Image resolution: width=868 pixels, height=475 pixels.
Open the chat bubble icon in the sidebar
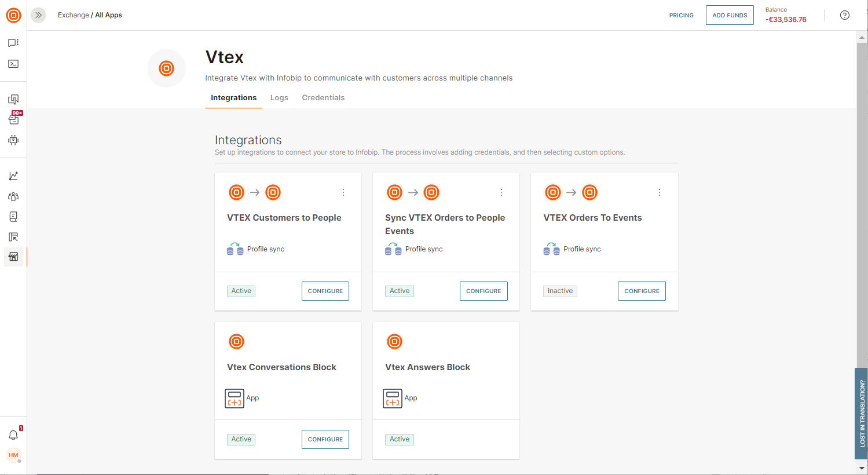[x=13, y=43]
